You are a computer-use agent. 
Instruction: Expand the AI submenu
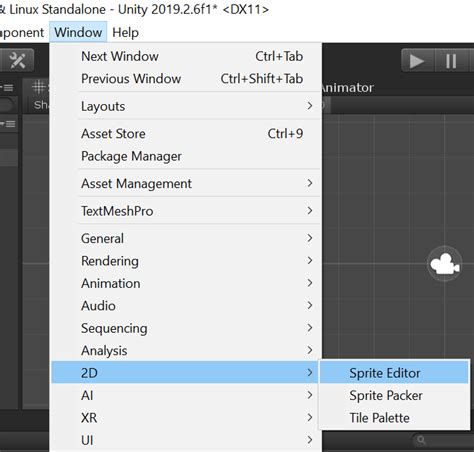click(x=186, y=395)
